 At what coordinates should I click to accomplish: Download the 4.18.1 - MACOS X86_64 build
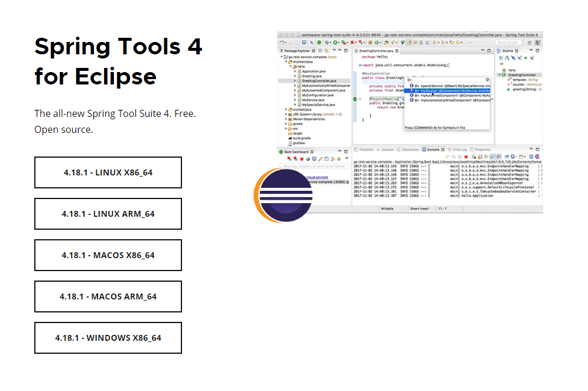click(108, 255)
